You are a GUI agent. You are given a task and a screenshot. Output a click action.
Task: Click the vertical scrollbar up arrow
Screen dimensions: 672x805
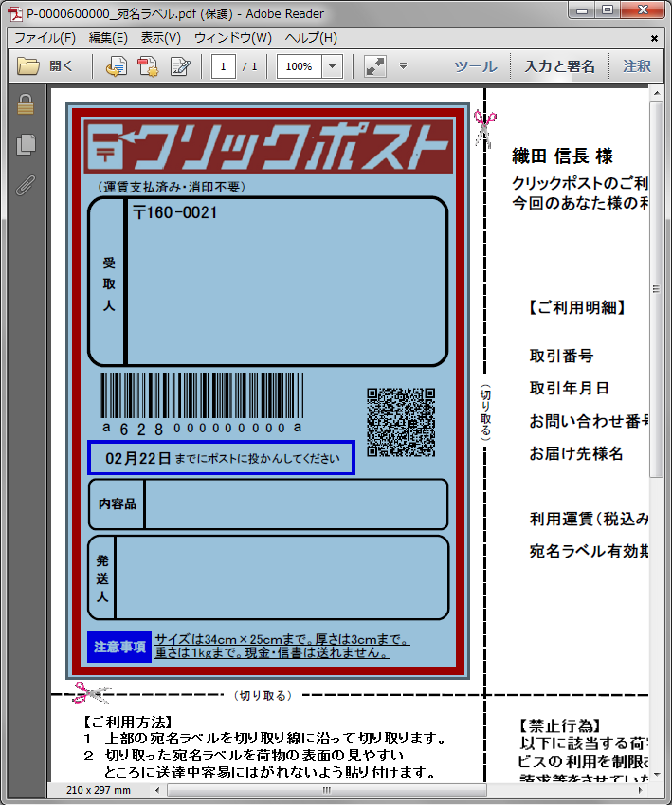tap(656, 94)
